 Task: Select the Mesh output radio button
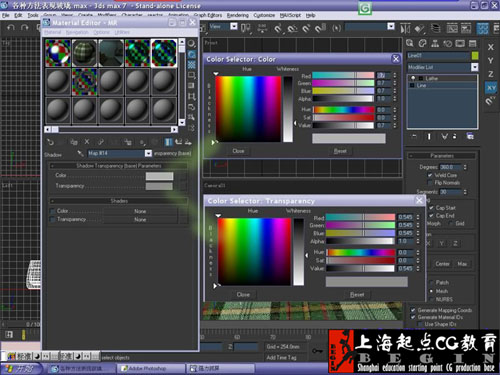point(431,291)
